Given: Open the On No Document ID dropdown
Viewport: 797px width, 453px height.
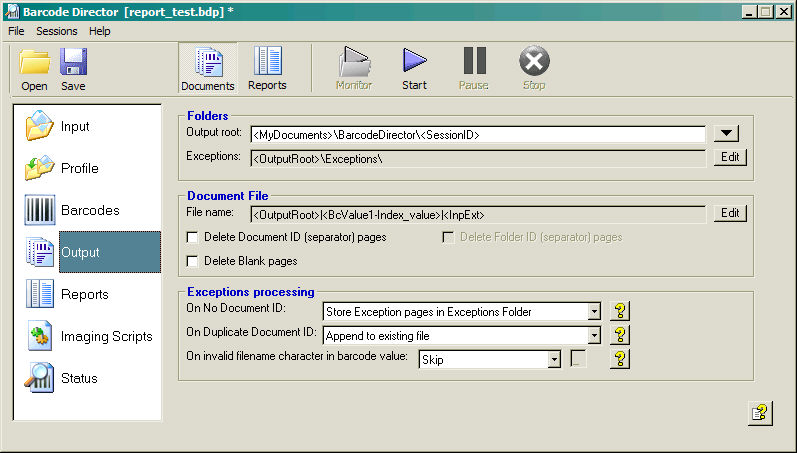Looking at the screenshot, I should tap(594, 312).
